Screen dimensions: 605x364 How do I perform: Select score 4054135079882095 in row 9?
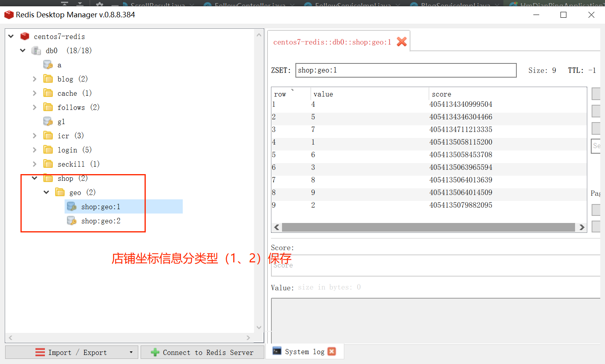coord(461,205)
